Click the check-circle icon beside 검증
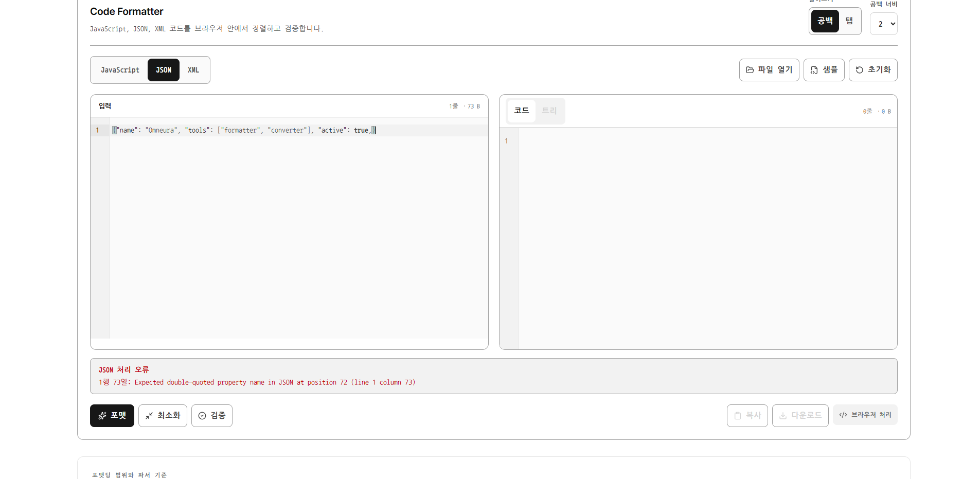 pos(202,416)
